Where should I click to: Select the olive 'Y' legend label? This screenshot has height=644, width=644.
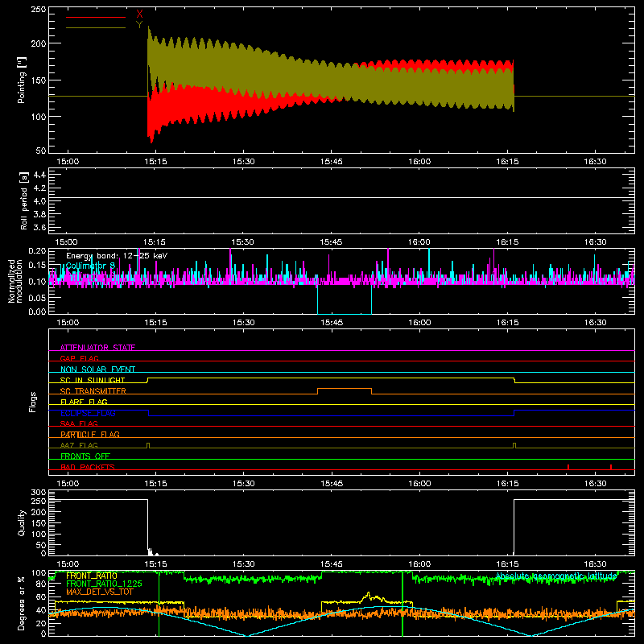point(139,25)
